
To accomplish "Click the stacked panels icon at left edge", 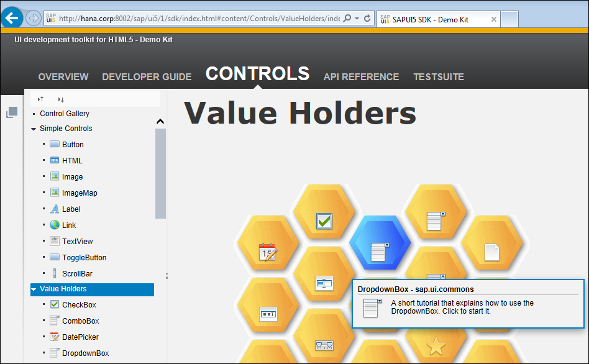I will 12,112.
